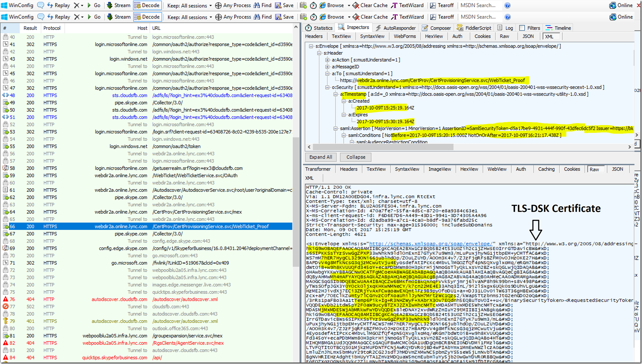Image resolution: width=642 pixels, height=364 pixels.
Task: Select WebForms request inspector tab
Action: click(405, 36)
